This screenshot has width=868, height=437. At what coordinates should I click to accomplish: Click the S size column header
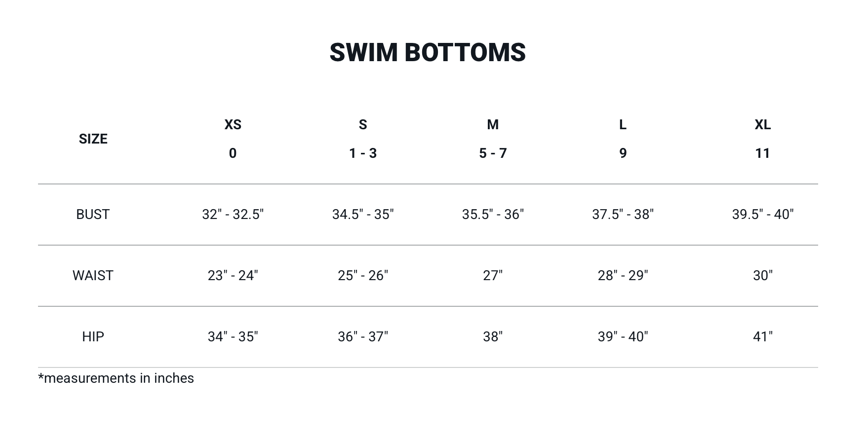tap(363, 125)
